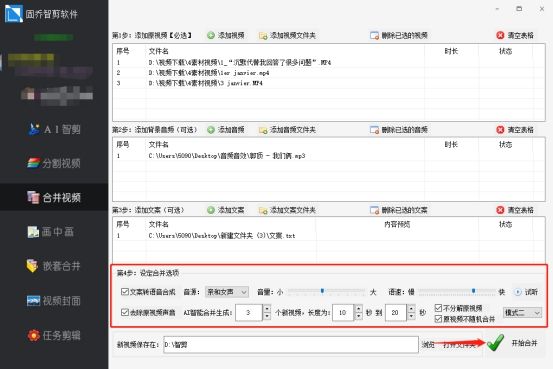Click the 新视频保存在 path input field

click(291, 345)
